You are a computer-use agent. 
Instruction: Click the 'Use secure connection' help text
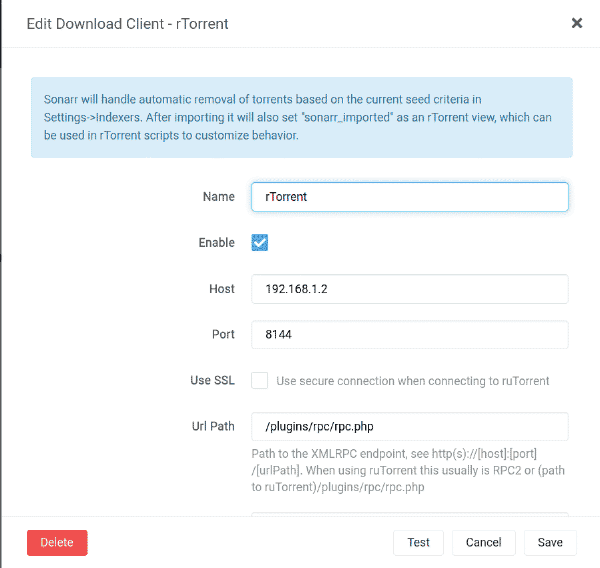tap(413, 381)
